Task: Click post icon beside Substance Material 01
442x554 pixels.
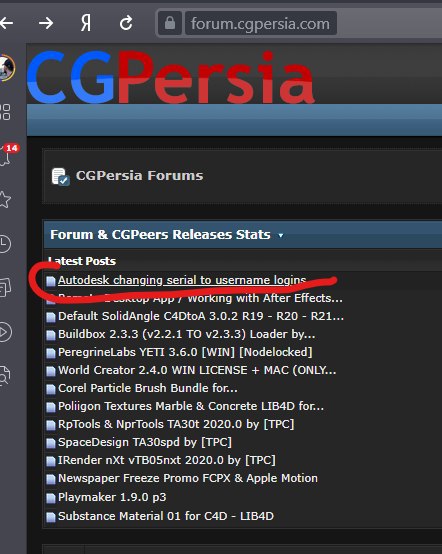Action: point(51,517)
